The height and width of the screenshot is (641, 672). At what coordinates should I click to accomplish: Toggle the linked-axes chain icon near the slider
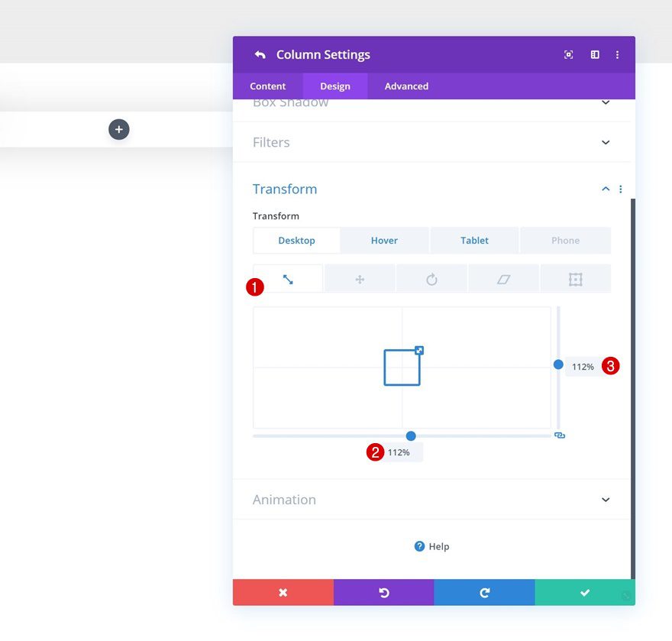(560, 435)
